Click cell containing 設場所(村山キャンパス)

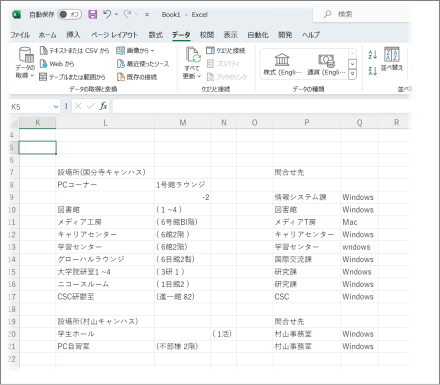click(105, 322)
